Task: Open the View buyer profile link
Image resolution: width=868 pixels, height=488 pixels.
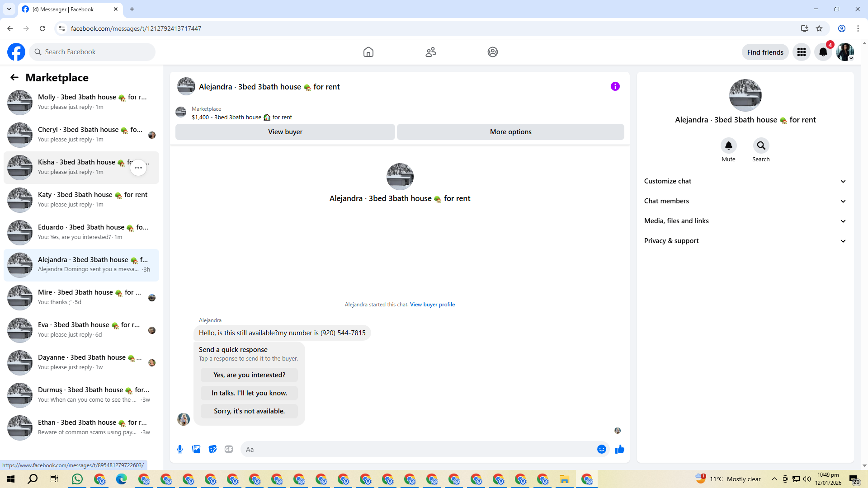Action: (432, 305)
